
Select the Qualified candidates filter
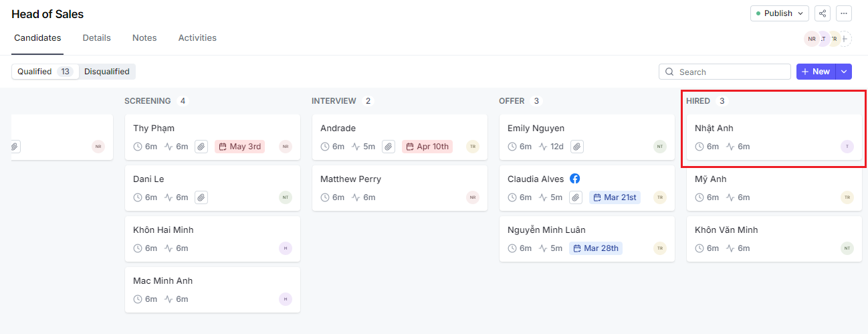coord(44,72)
